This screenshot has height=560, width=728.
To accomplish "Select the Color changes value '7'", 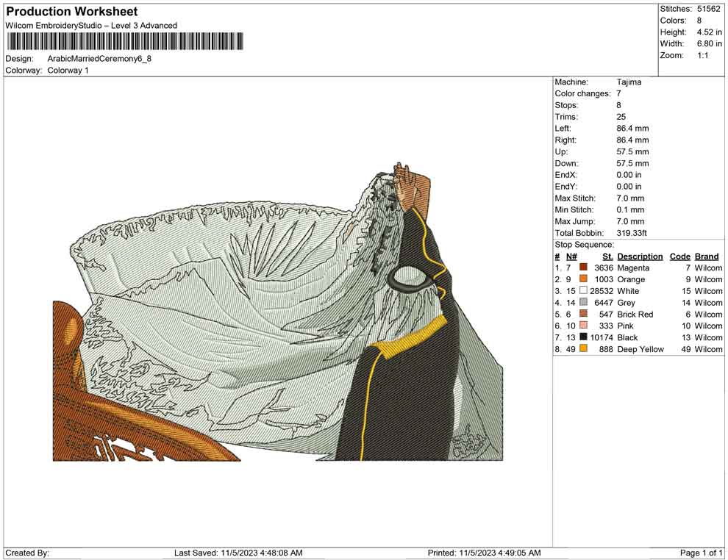I will (619, 93).
